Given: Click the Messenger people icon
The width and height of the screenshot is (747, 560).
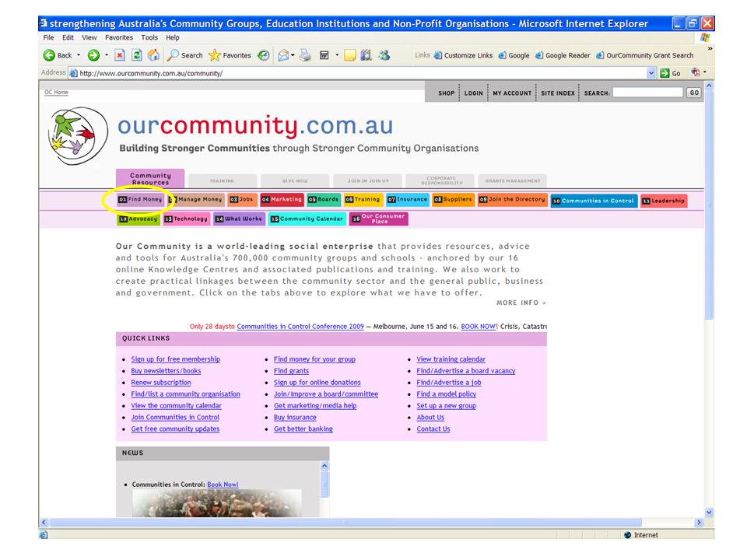Looking at the screenshot, I should click(x=384, y=55).
